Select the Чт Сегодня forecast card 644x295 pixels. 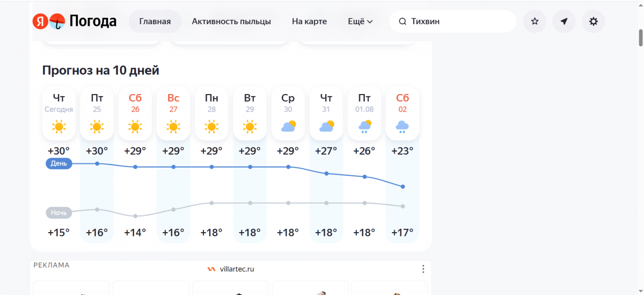tap(59, 113)
